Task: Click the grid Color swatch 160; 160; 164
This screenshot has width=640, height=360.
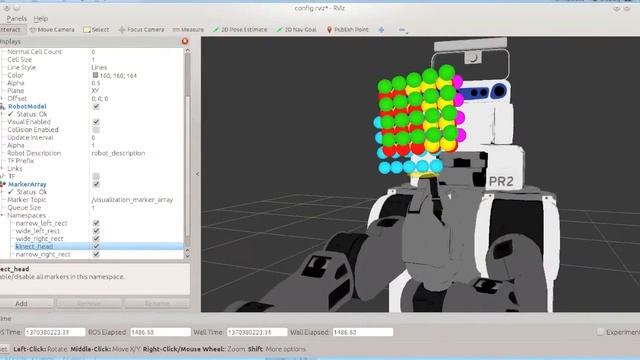Action: coord(96,75)
